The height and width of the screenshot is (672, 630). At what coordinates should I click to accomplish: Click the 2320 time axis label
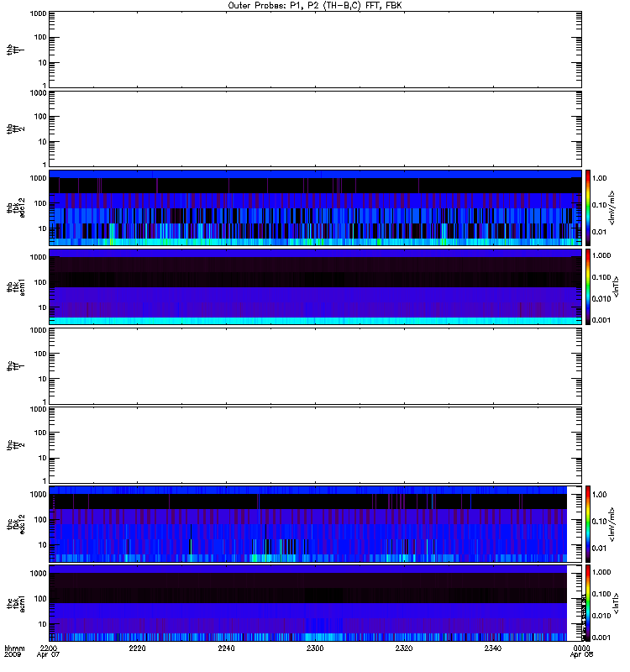(404, 648)
